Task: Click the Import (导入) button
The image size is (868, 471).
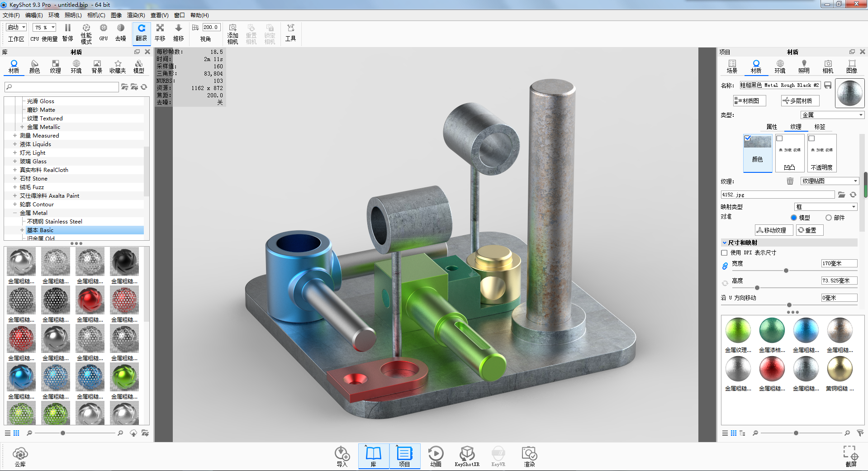Action: coord(342,457)
